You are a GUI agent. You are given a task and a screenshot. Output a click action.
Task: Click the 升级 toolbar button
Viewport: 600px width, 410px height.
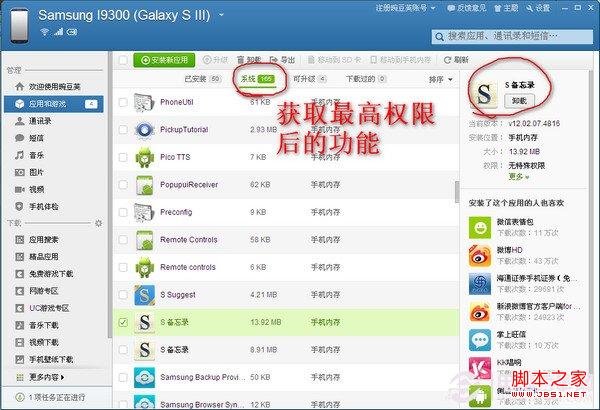click(x=215, y=60)
